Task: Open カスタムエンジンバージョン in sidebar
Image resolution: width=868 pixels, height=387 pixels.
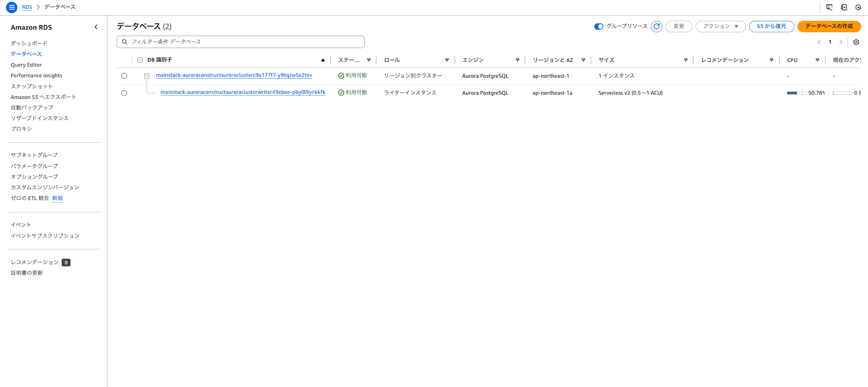Action: click(x=45, y=187)
